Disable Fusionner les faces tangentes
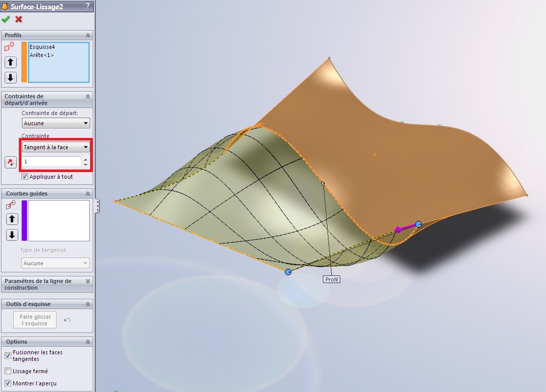 (8, 355)
